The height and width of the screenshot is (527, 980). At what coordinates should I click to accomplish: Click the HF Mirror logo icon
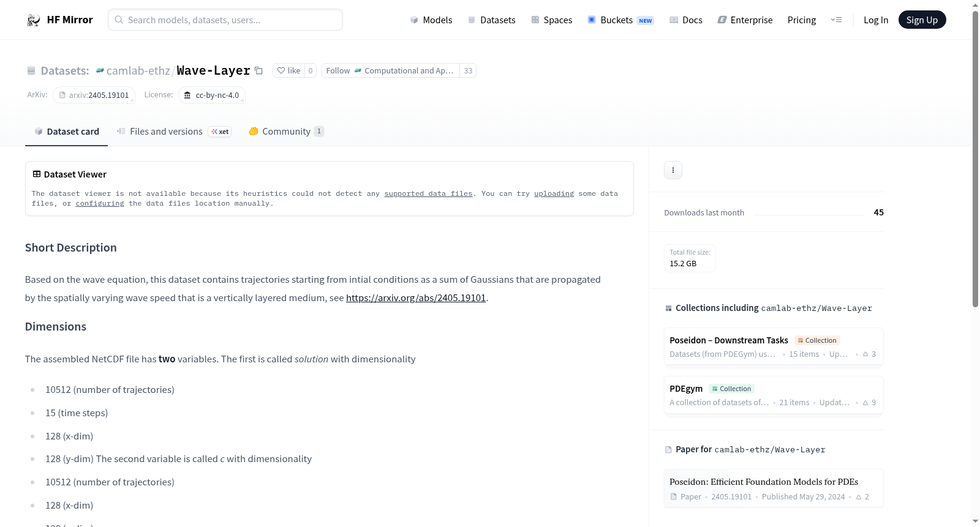34,20
